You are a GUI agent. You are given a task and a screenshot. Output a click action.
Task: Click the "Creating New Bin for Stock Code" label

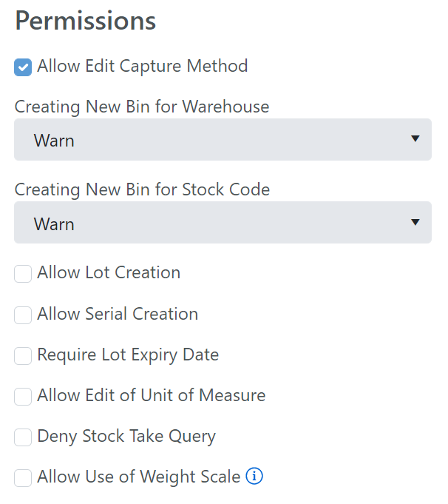click(142, 189)
